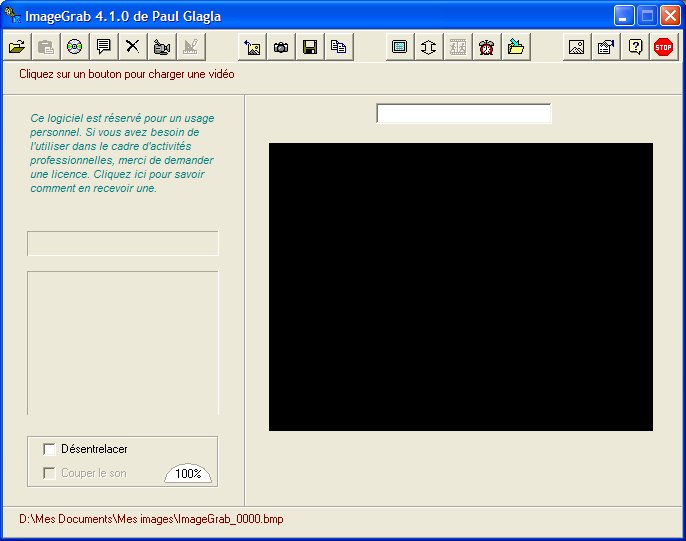Close the video with the X icon
The height and width of the screenshot is (541, 686).
133,46
